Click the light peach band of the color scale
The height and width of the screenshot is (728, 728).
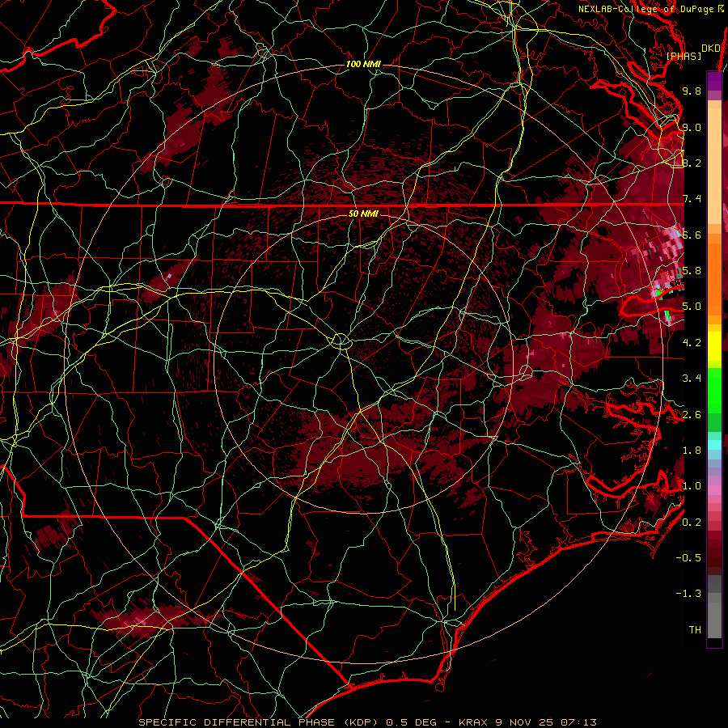coord(714,163)
